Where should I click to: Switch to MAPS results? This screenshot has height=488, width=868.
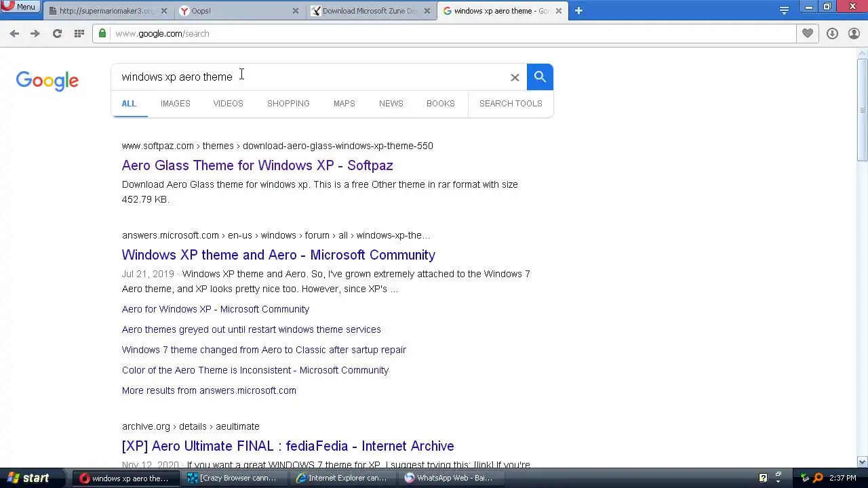[344, 104]
